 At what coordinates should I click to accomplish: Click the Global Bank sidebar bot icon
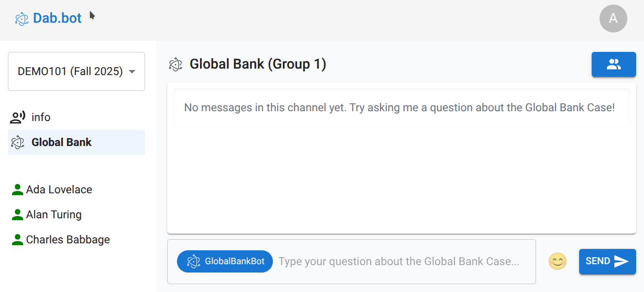pos(18,142)
